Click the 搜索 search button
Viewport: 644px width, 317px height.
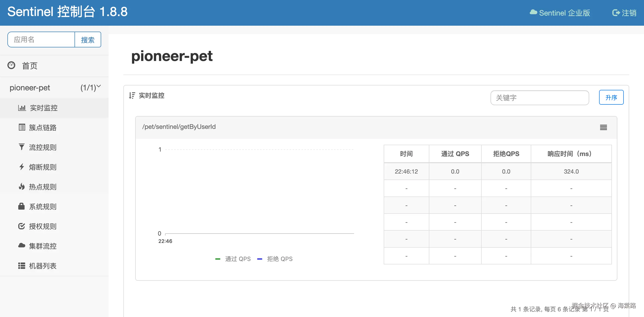[88, 40]
